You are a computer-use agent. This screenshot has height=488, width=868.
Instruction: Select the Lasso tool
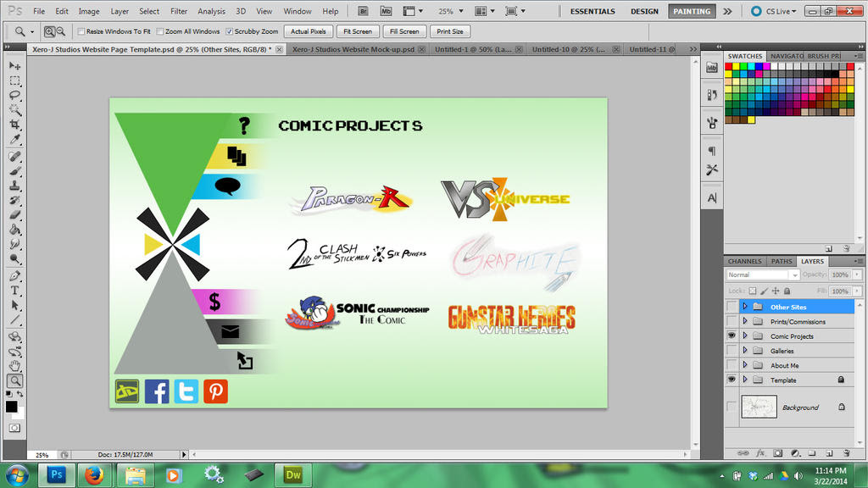(x=15, y=95)
